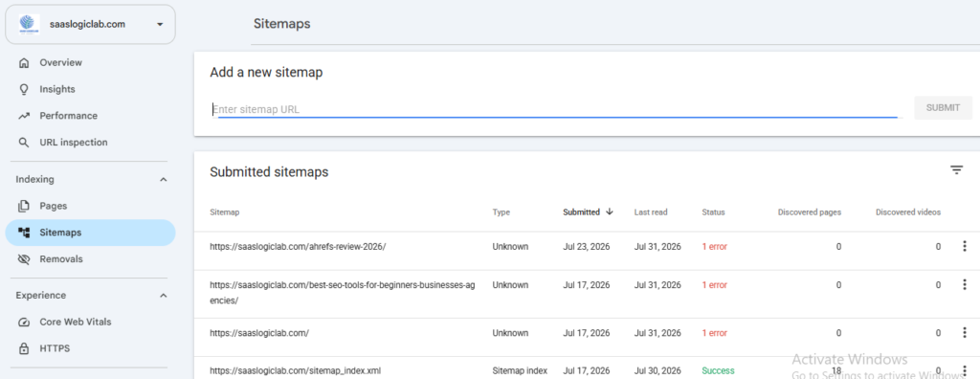The width and height of the screenshot is (980, 379).
Task: Click the Discovered pages column header
Action: coord(810,212)
